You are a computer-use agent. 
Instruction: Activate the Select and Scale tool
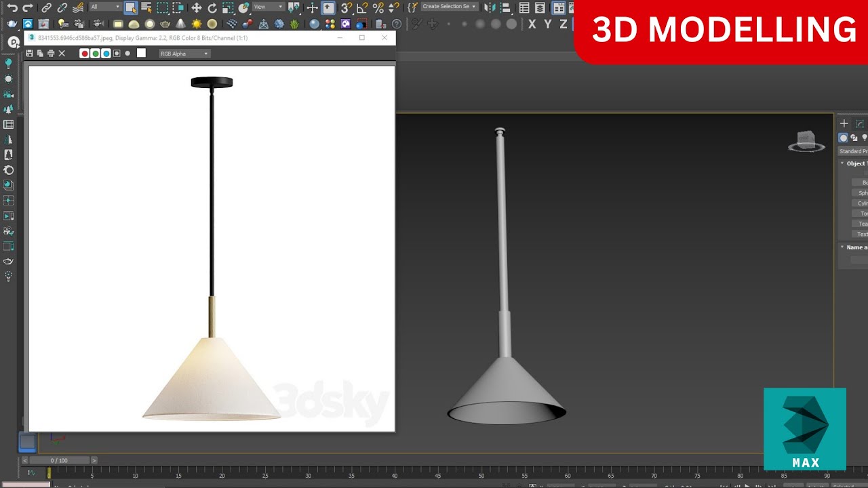point(228,8)
